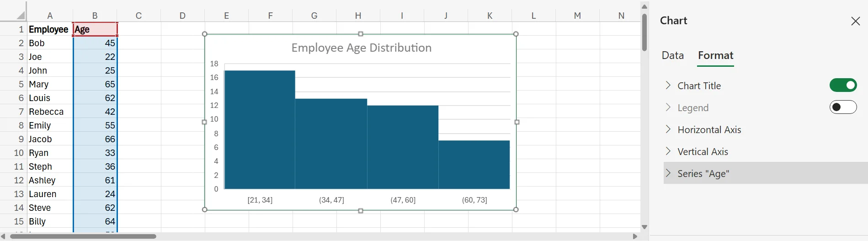
Task: Select row 1 header
Action: 14,29
